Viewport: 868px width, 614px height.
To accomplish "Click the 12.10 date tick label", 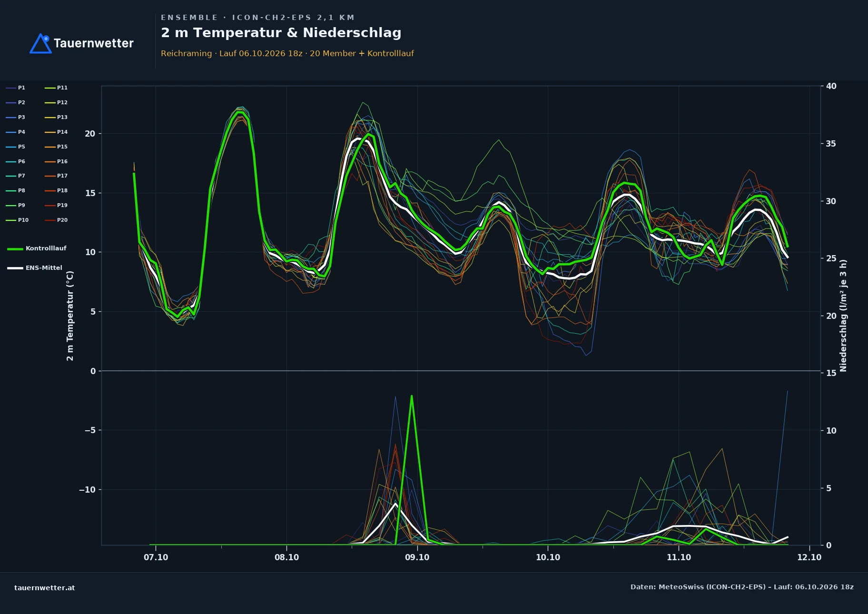I will pos(809,557).
